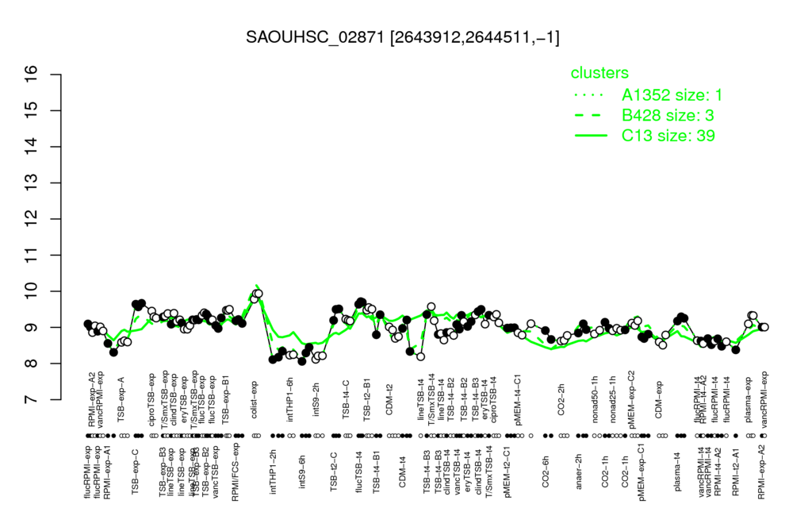812x508 pixels.
Task: Click the solid line sample for C13
Action: pyautogui.click(x=590, y=135)
